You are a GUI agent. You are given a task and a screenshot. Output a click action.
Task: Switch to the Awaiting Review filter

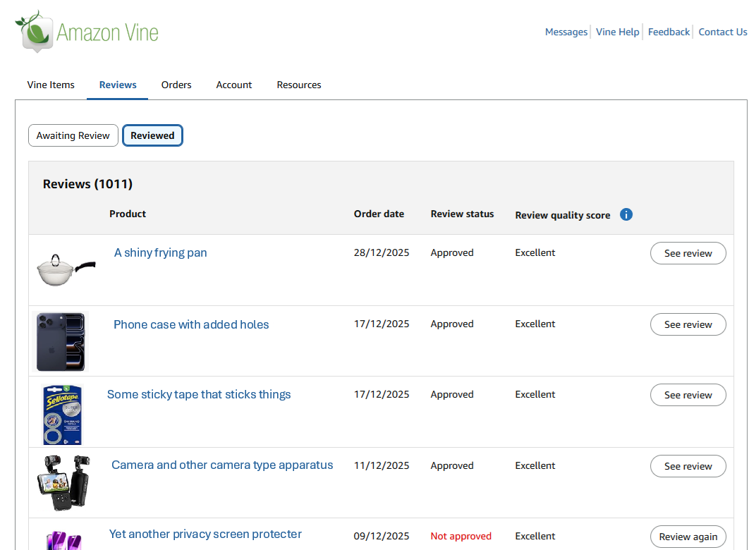coord(73,135)
